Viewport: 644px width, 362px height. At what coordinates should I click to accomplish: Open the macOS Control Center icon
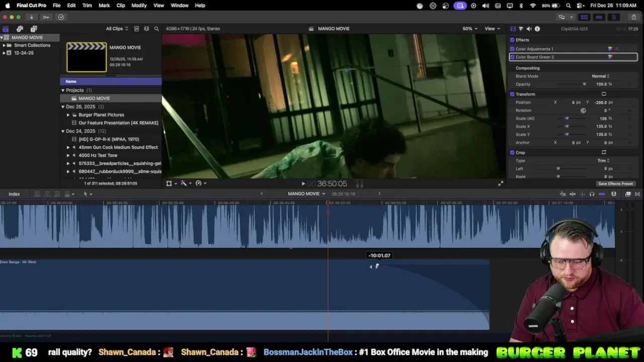tap(581, 6)
